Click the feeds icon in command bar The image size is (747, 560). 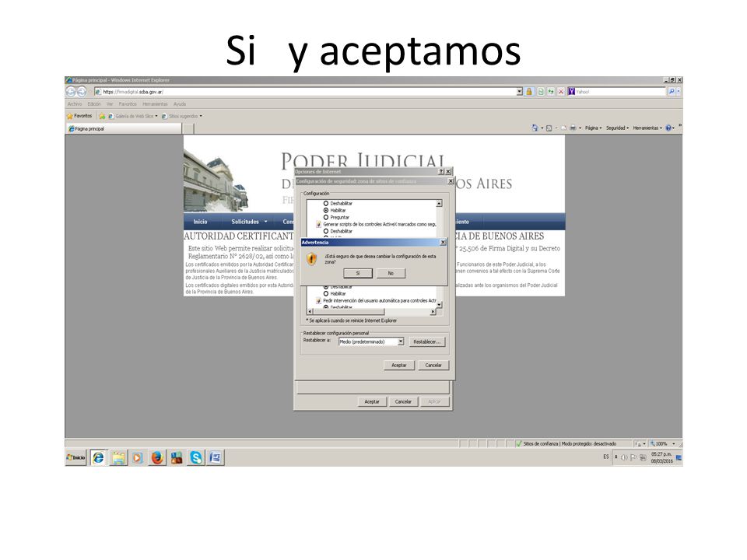click(549, 128)
